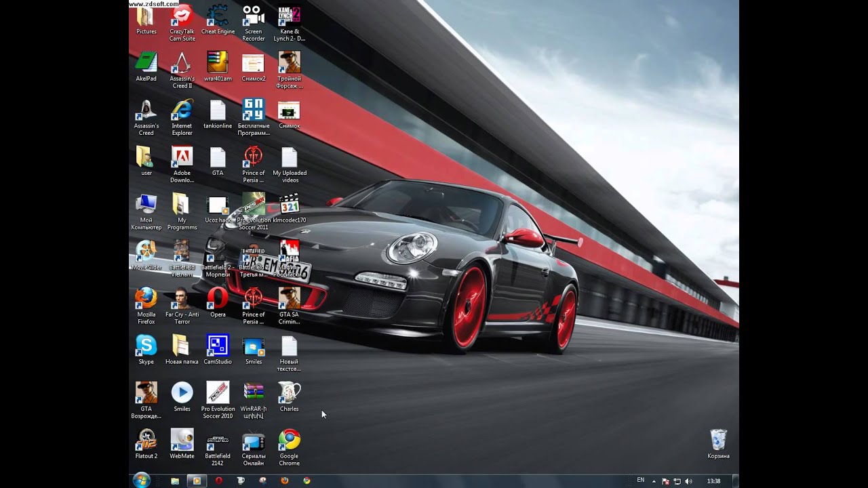
Task: Open the user folder icon
Action: pos(146,161)
